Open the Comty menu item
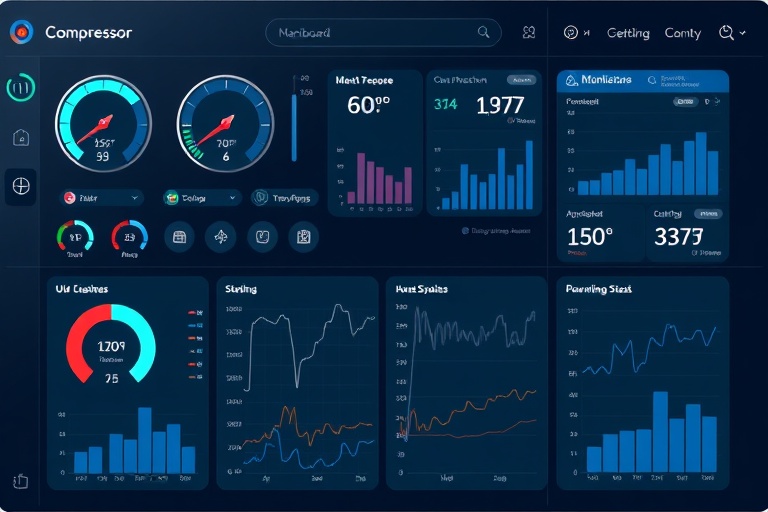Image resolution: width=768 pixels, height=512 pixels. tap(682, 33)
